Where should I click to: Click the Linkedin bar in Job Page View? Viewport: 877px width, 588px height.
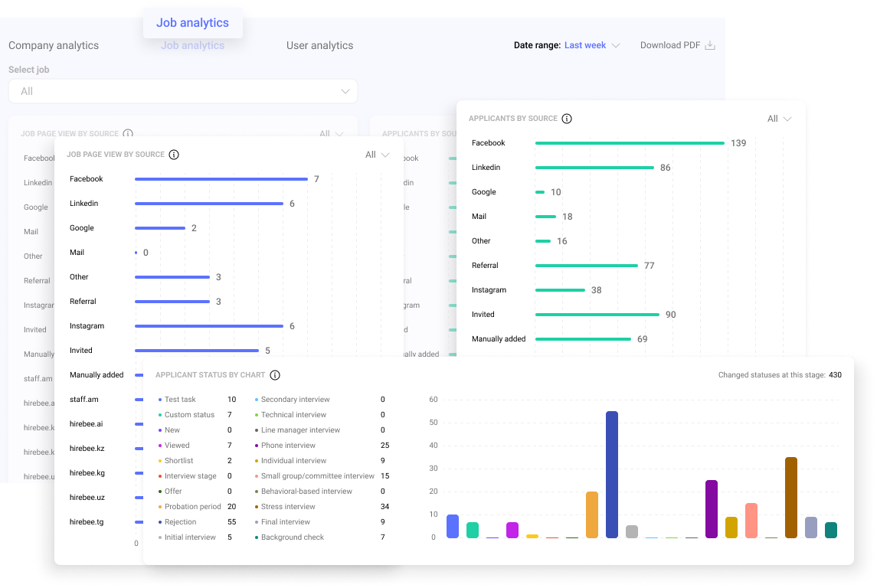click(x=208, y=204)
